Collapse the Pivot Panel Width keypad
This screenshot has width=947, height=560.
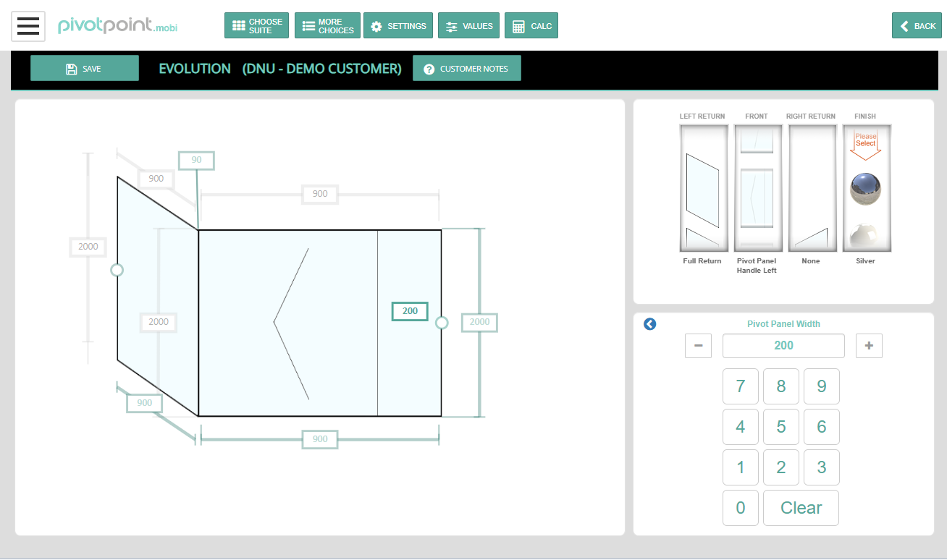pos(649,324)
